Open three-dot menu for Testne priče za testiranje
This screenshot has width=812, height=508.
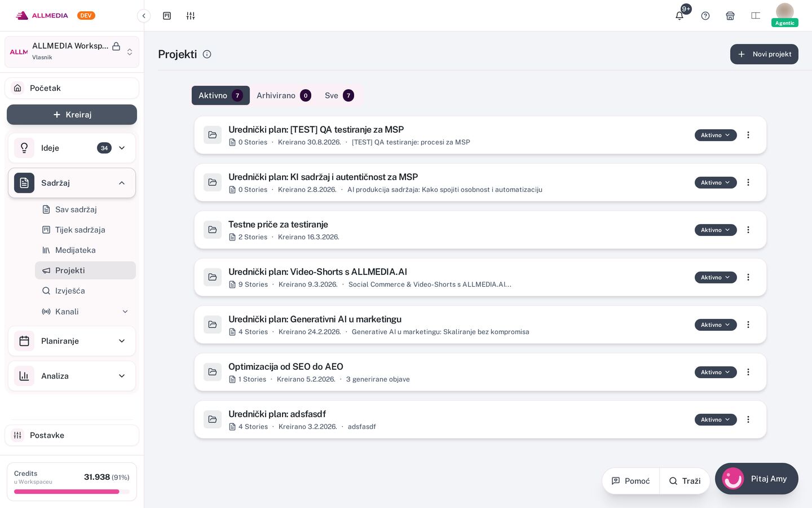coord(748,230)
